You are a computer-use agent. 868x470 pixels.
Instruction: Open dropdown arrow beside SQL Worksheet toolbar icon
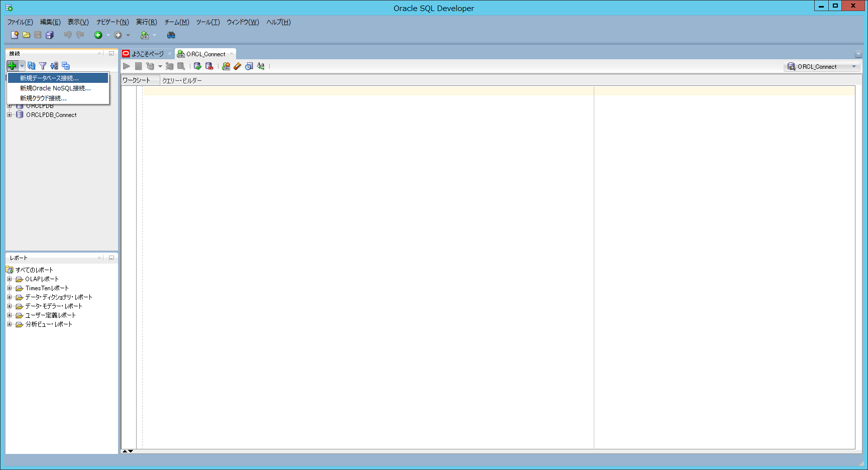click(154, 35)
